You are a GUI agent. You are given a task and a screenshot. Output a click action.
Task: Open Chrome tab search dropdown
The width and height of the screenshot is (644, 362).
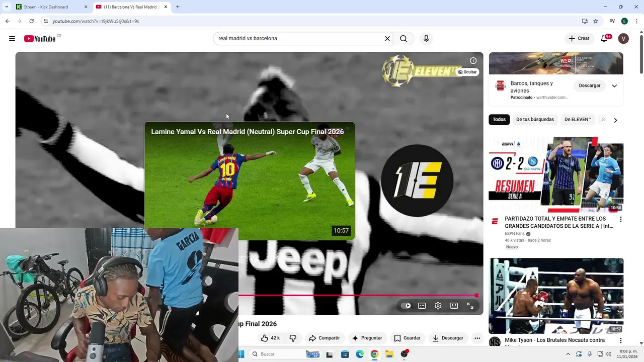7,7
